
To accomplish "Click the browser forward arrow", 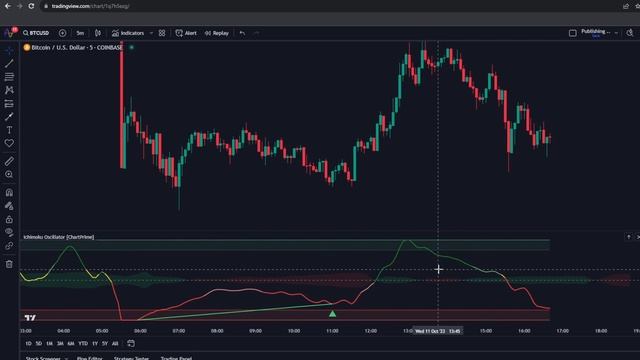I will (x=20, y=6).
